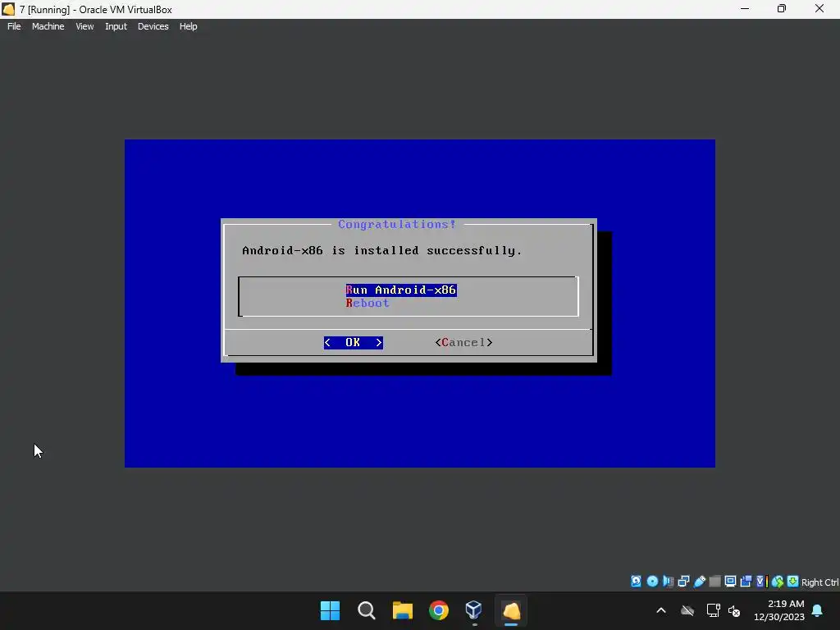Image resolution: width=840 pixels, height=630 pixels.
Task: Open the View menu
Action: click(x=84, y=26)
